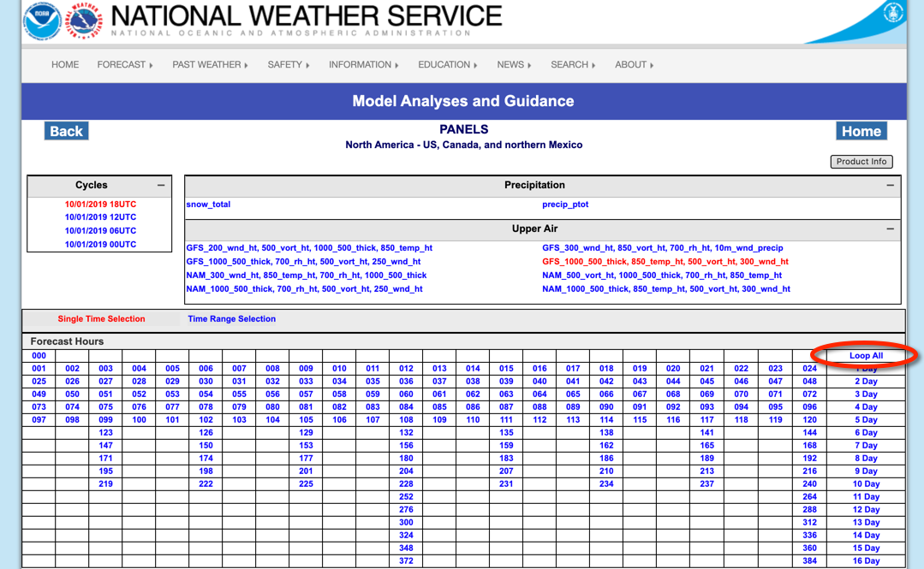
Task: Select forecast hour 036
Action: click(x=406, y=382)
